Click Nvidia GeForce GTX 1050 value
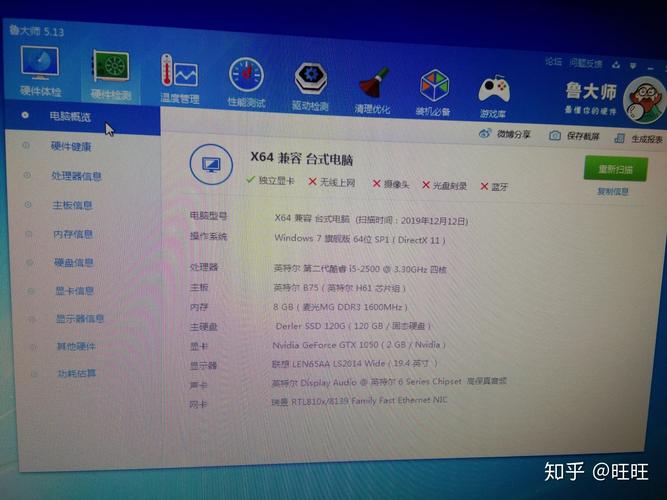This screenshot has width=667, height=500. coord(359,345)
